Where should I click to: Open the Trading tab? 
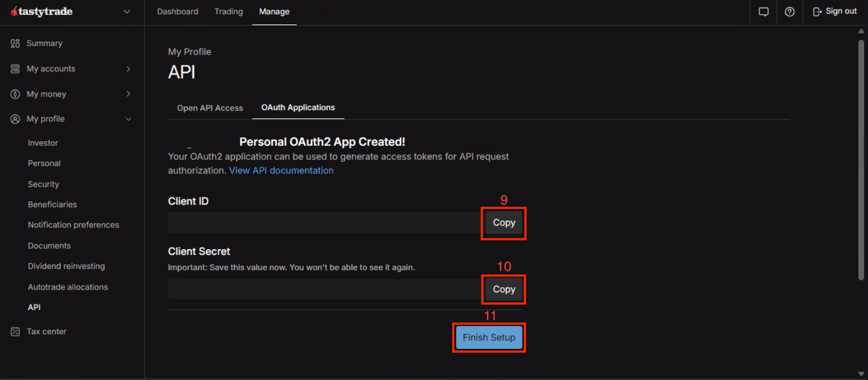tap(228, 11)
